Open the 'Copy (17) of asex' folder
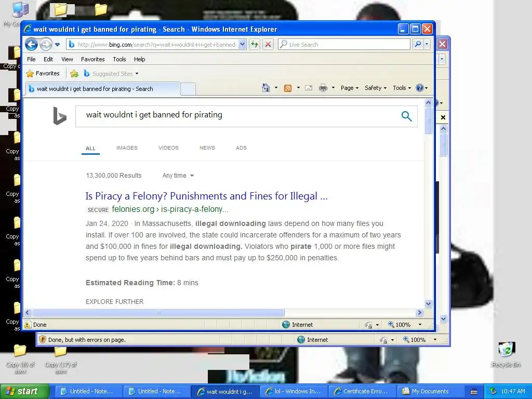The width and height of the screenshot is (532, 399). [x=61, y=360]
